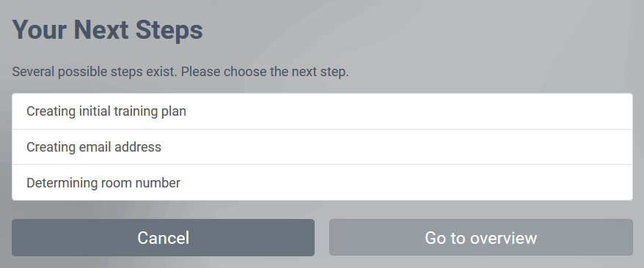Screen dimensions: 644x268
Task: Choose the room number determination entry
Action: pos(322,183)
